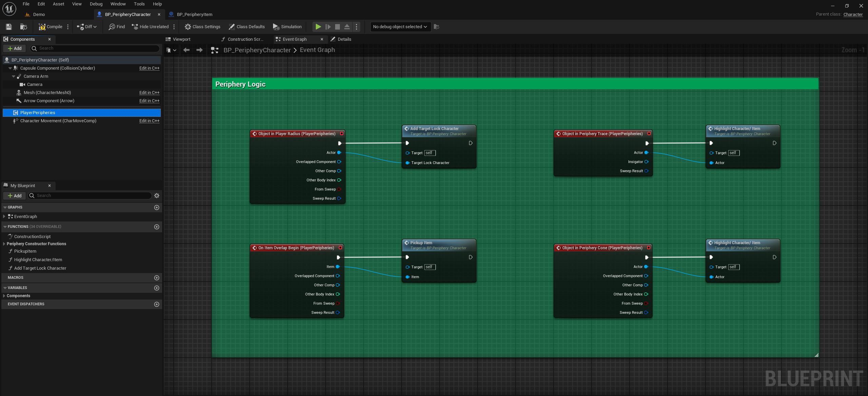
Task: Focus My Blueprint search field
Action: [x=90, y=196]
